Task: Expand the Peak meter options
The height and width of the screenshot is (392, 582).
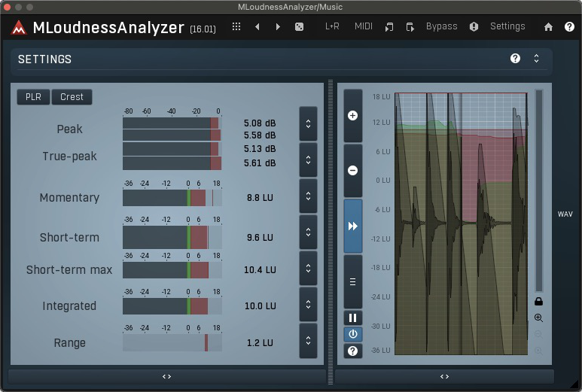Action: 308,123
